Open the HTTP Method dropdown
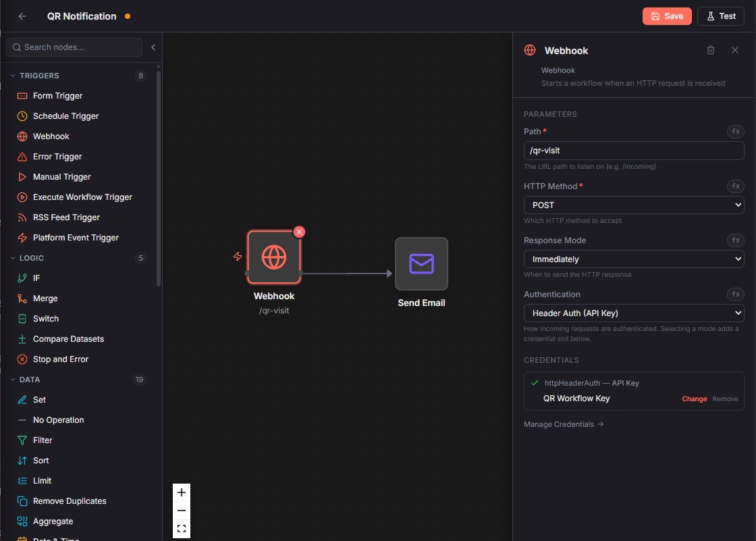Screen dimensions: 756x541 634,205
